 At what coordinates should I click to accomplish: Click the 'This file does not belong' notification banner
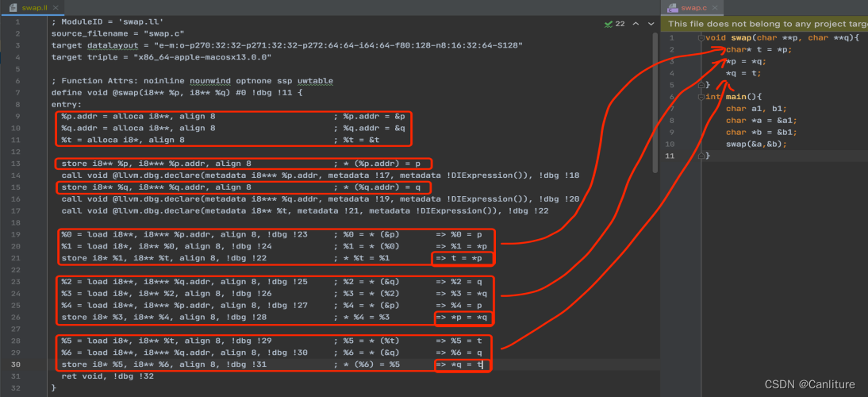[765, 24]
